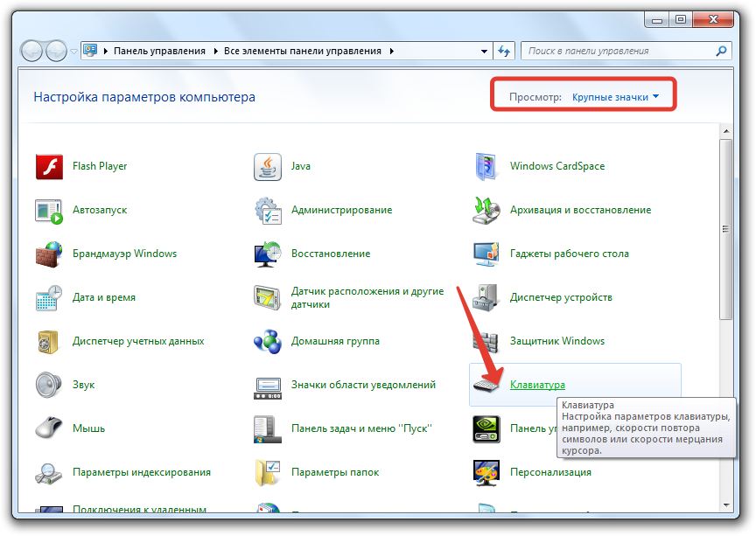Open the Клавиатура keyboard icon

[x=486, y=385]
